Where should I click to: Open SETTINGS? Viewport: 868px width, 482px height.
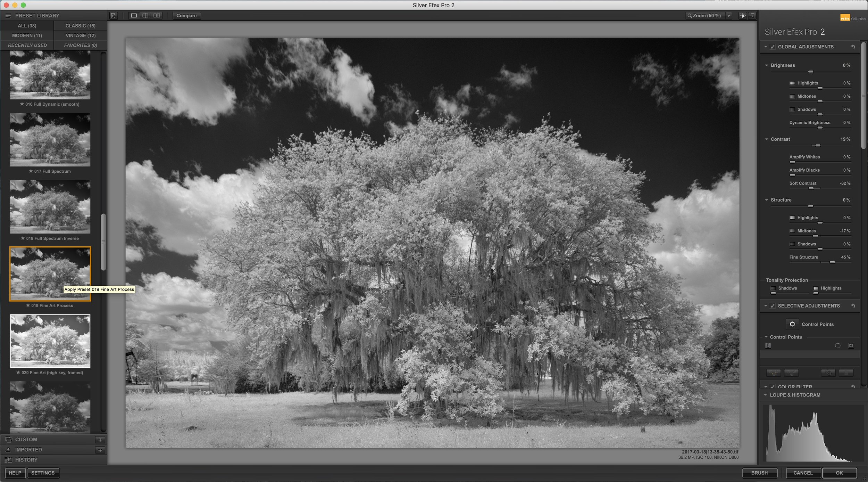click(43, 473)
